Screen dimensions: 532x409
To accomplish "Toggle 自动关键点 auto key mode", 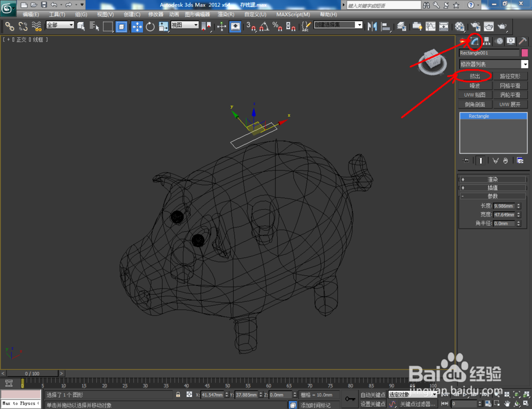I will pos(373,395).
